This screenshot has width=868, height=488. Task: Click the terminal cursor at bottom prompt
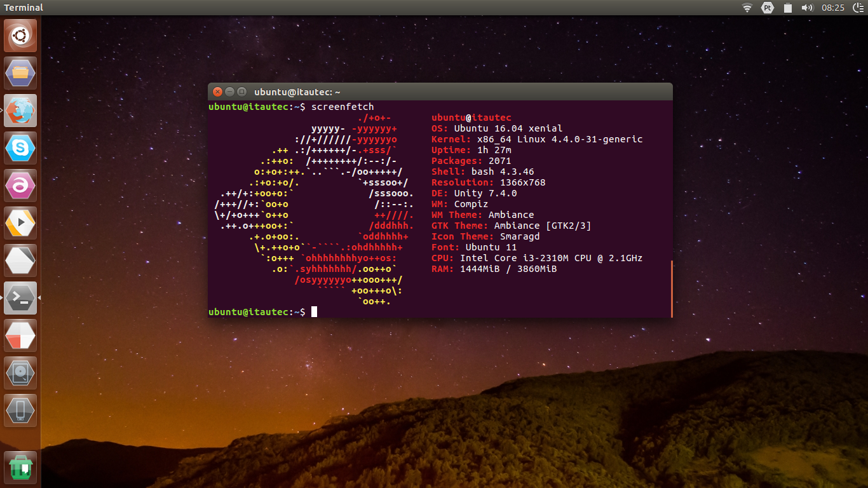point(314,312)
